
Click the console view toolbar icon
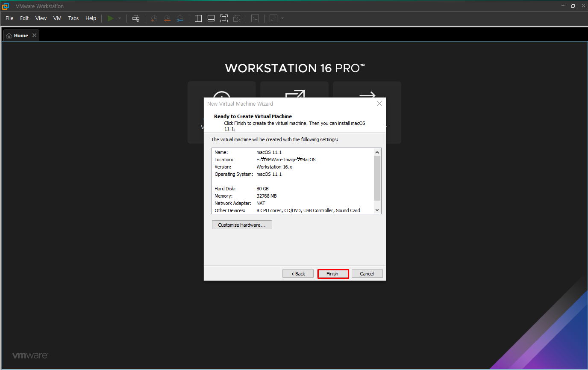tap(255, 18)
